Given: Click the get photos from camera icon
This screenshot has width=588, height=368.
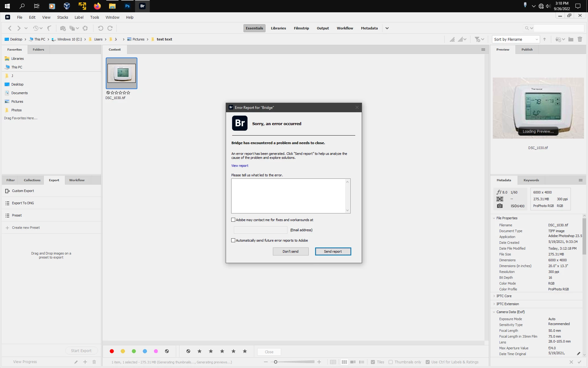Looking at the screenshot, I should [63, 28].
